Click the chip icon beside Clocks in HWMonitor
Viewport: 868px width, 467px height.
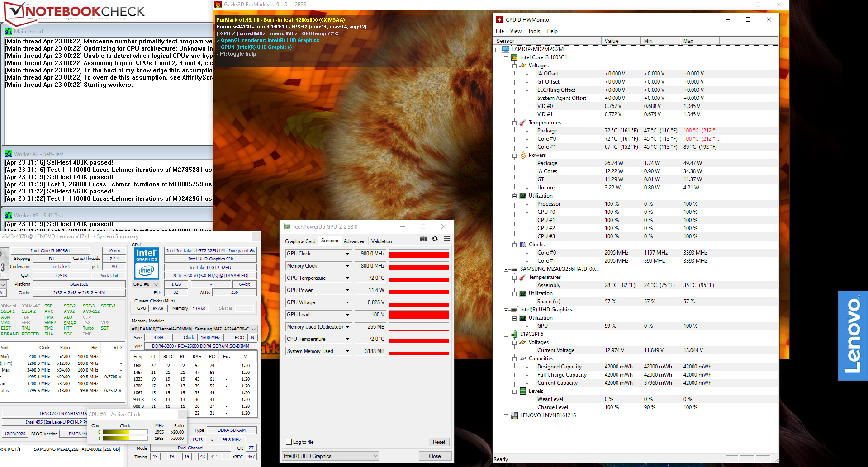pyautogui.click(x=523, y=245)
